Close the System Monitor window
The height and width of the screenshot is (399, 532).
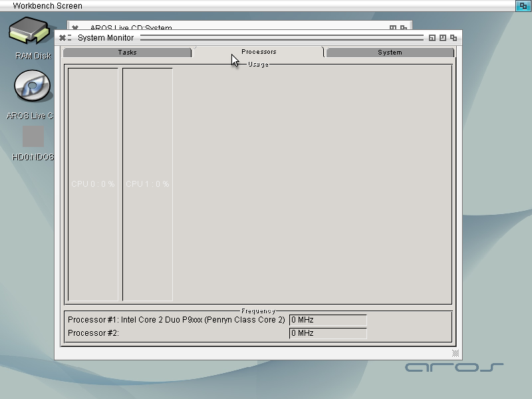coord(62,38)
